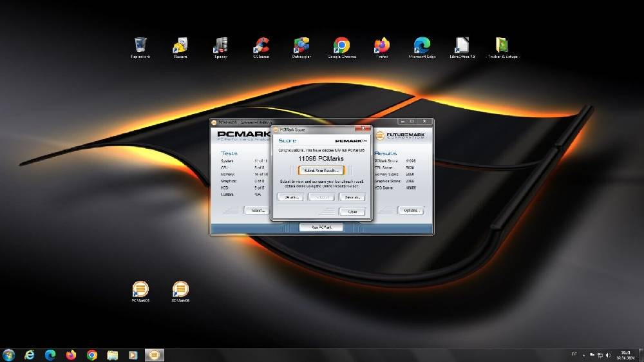
Task: Click the Select button under Tests
Action: pyautogui.click(x=257, y=211)
